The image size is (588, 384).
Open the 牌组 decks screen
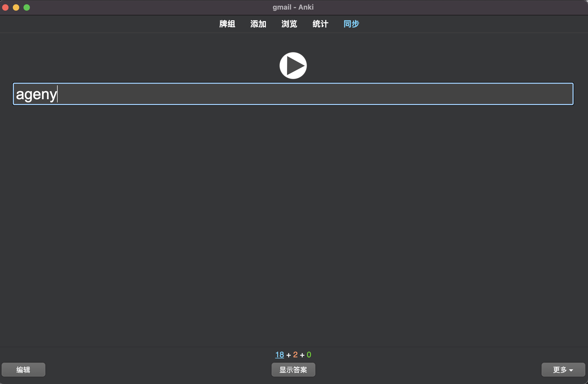(x=227, y=24)
